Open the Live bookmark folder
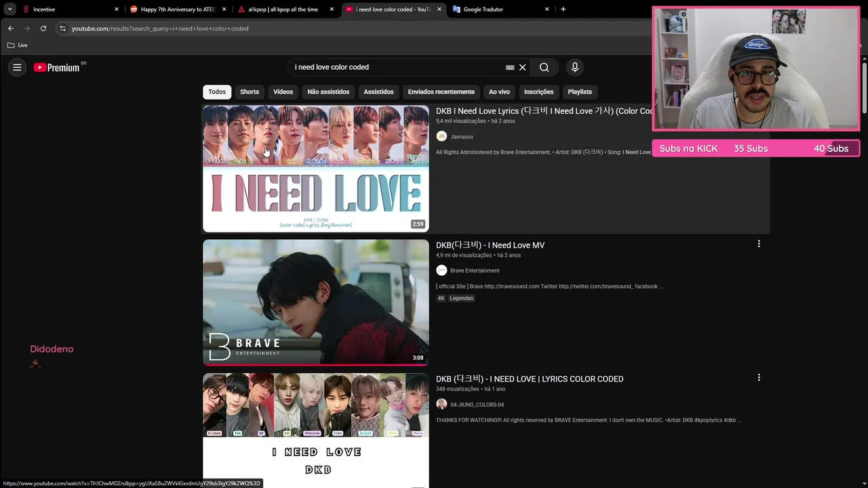This screenshot has height=488, width=868. tap(18, 45)
